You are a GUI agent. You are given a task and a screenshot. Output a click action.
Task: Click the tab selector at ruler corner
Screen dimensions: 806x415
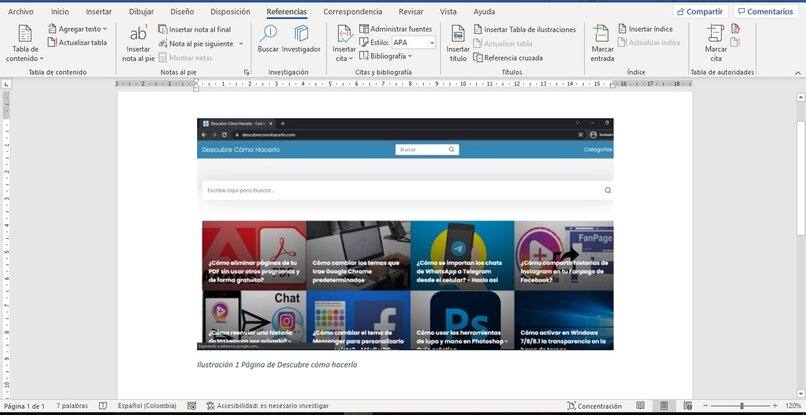tap(6, 84)
